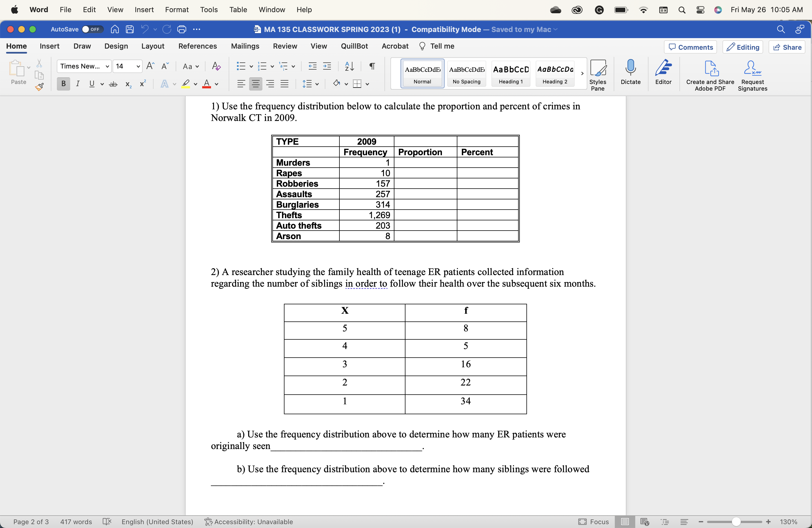This screenshot has width=812, height=528.
Task: Click the Clear Formatting icon
Action: click(x=216, y=66)
